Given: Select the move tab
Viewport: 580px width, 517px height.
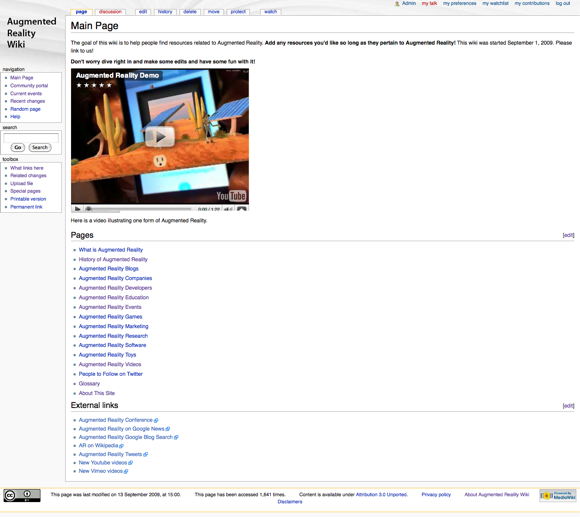Looking at the screenshot, I should tap(213, 12).
